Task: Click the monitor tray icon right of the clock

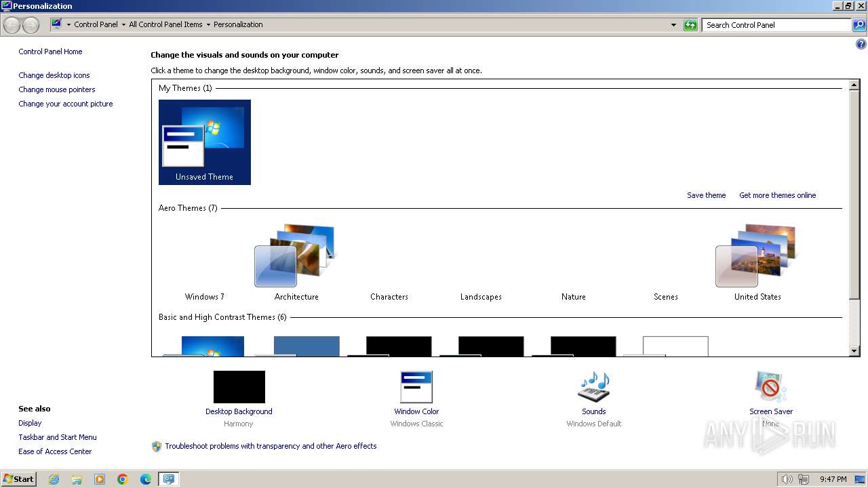Action: click(860, 479)
